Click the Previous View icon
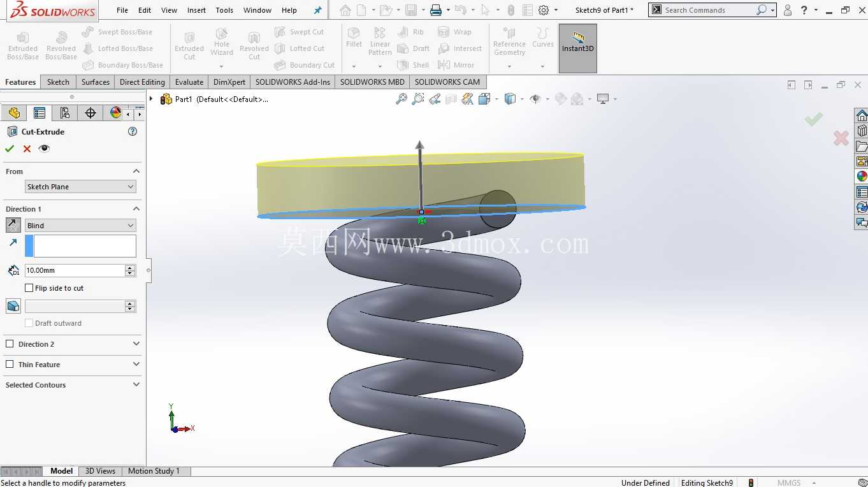The width and height of the screenshot is (868, 487). 435,99
